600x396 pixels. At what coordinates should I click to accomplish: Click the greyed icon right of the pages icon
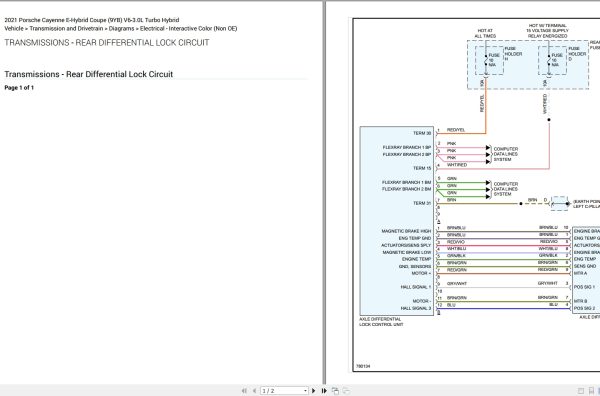point(346,391)
